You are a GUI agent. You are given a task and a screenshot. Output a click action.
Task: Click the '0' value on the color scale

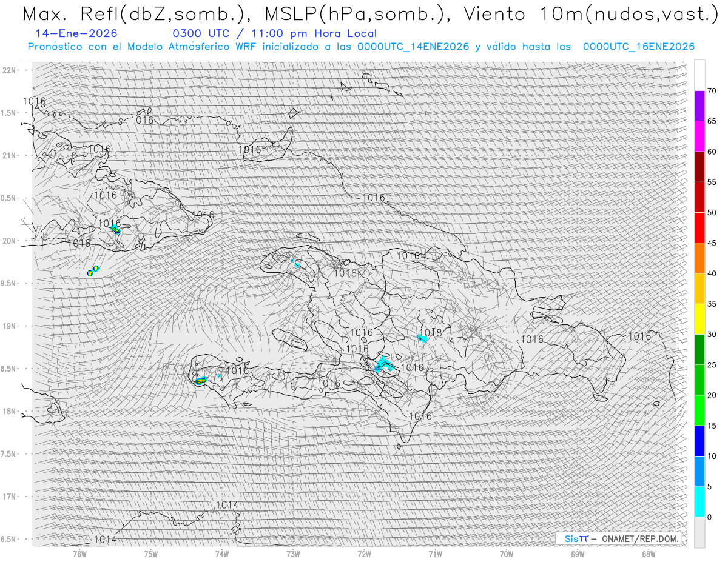pos(710,517)
